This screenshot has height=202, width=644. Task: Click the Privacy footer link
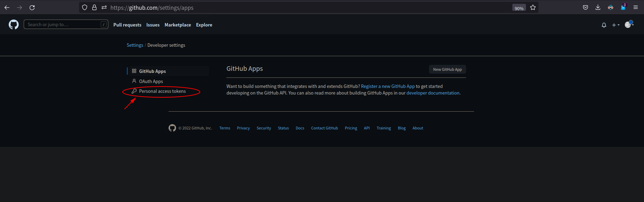click(243, 128)
